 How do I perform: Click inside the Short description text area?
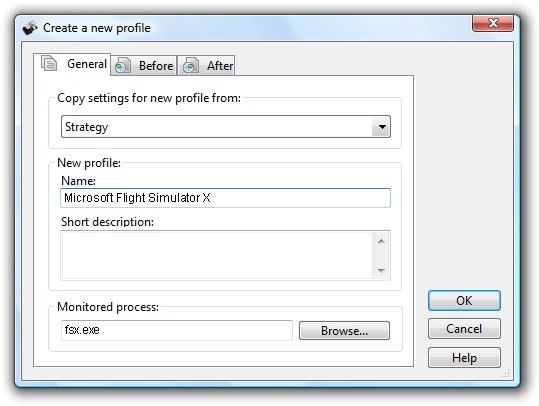pos(217,255)
